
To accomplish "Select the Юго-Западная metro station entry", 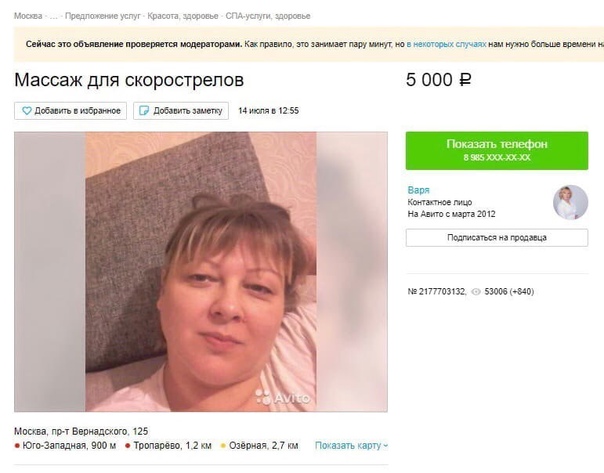I will pos(65,446).
